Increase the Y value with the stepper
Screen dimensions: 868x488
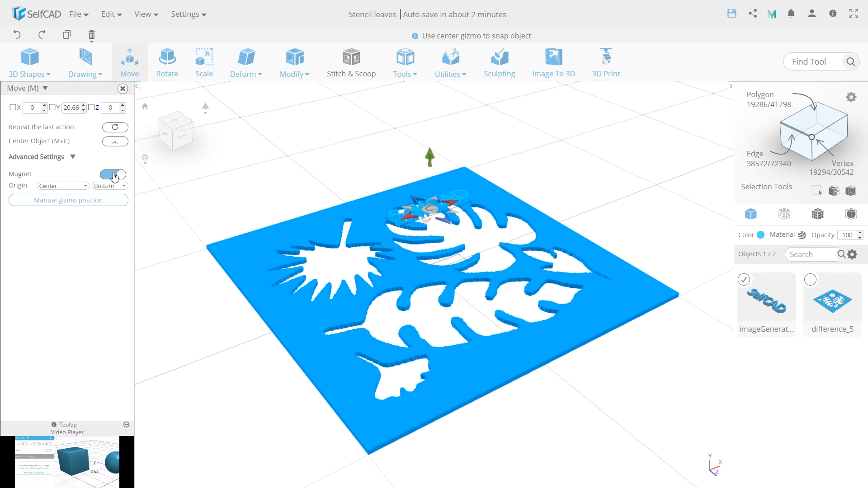point(84,105)
